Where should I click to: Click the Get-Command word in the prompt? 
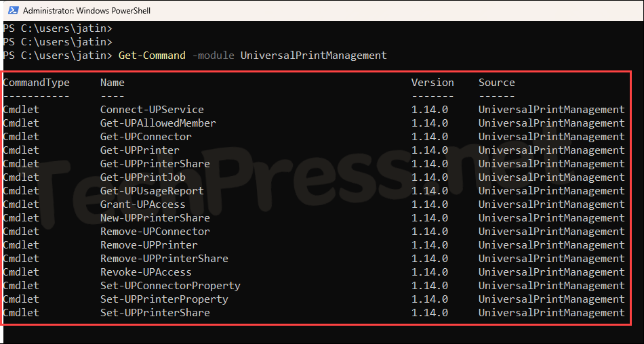pos(152,56)
